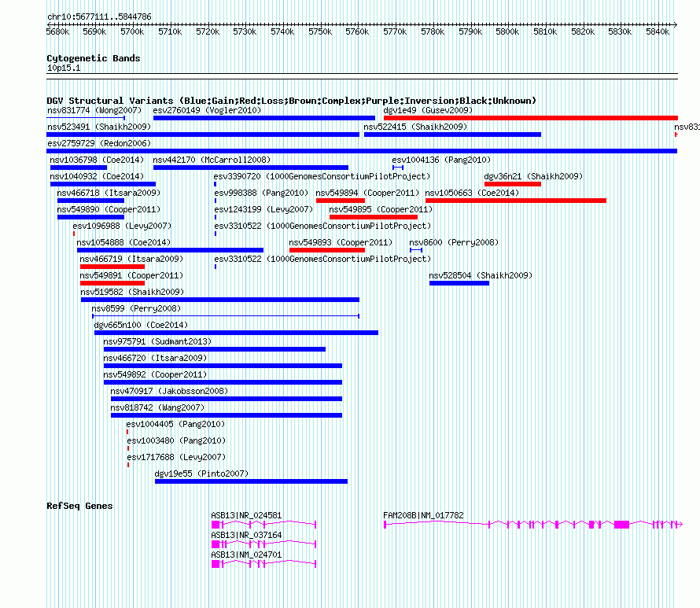The image size is (700, 608).
Task: Click the nsv466718 (Itsara2009) label
Action: click(x=109, y=193)
